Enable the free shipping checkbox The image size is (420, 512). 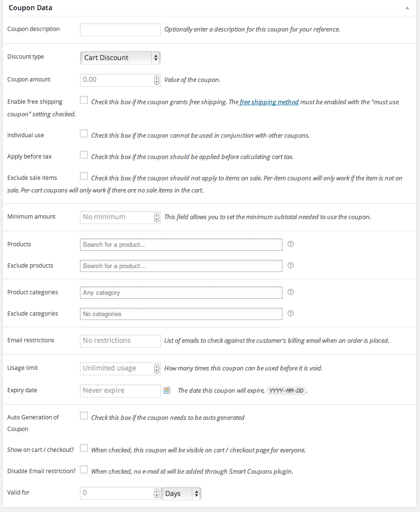(x=84, y=100)
